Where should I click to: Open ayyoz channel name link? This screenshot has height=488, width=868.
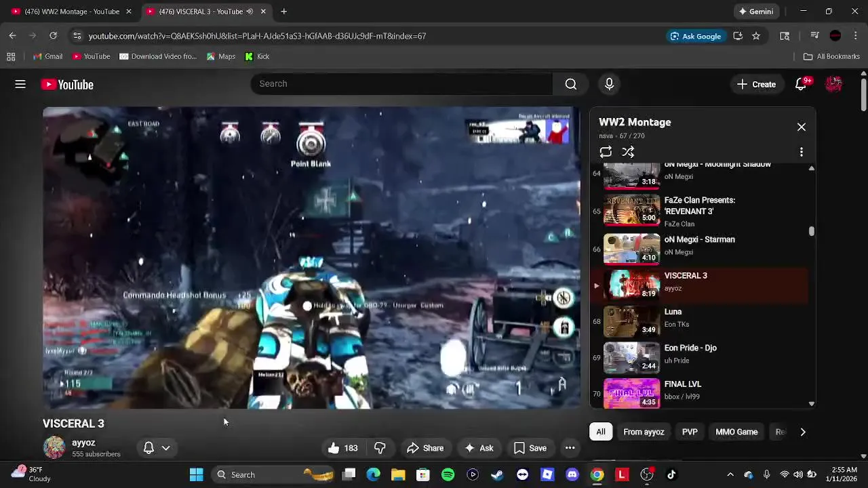pyautogui.click(x=83, y=443)
